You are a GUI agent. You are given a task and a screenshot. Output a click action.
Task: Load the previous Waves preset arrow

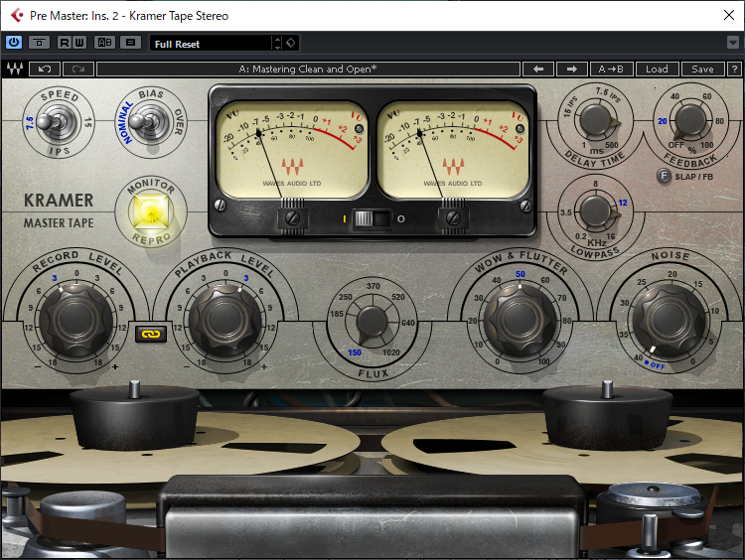[x=537, y=69]
